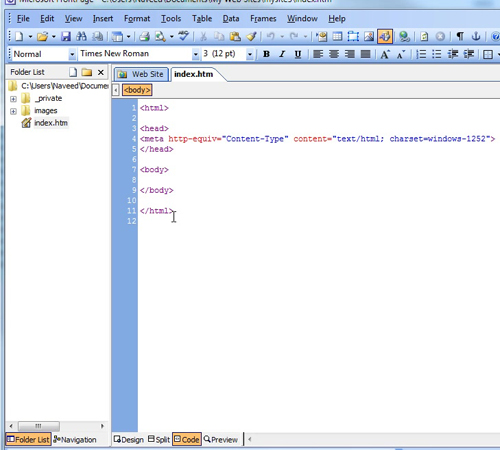The image size is (500, 450).
Task: Open the Open file dropdown arrow
Action: [53, 36]
